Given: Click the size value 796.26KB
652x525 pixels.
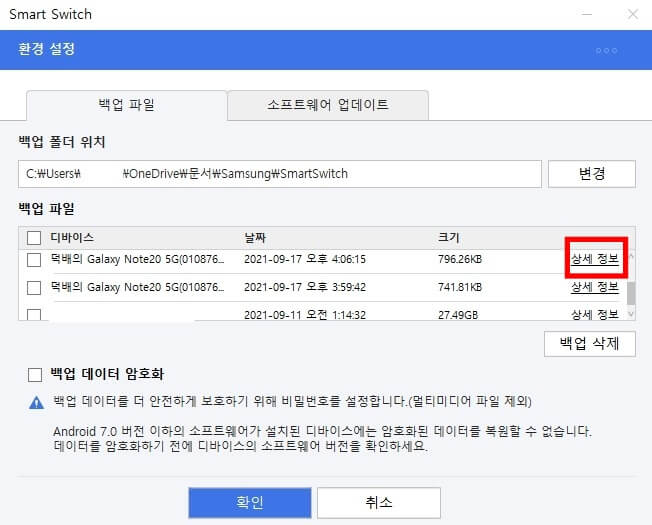Looking at the screenshot, I should click(x=460, y=259).
